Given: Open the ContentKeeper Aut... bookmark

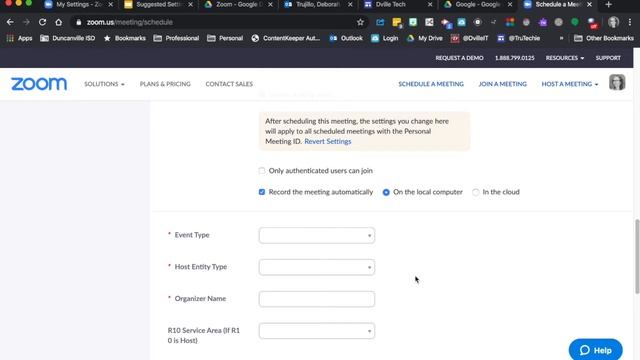Looking at the screenshot, I should [286, 38].
